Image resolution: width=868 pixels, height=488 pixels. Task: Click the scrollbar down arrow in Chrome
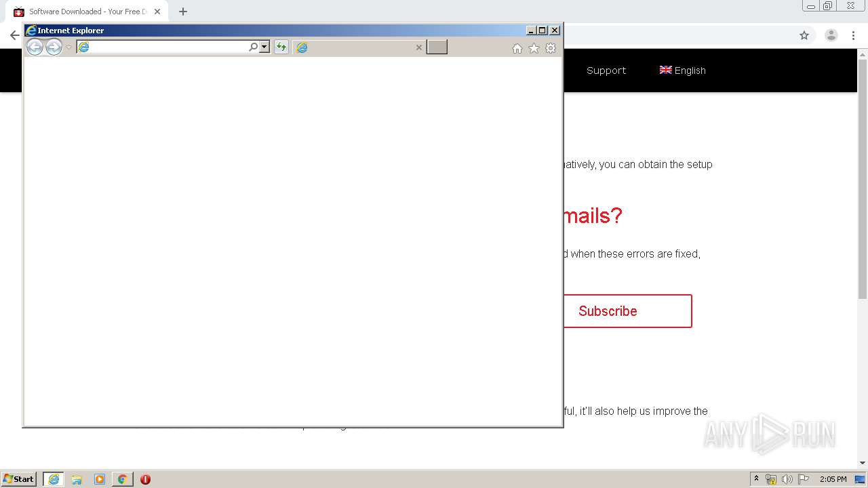[863, 463]
